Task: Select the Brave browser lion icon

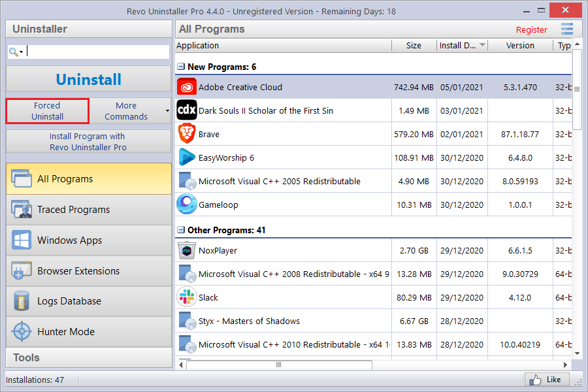Action: (x=187, y=133)
